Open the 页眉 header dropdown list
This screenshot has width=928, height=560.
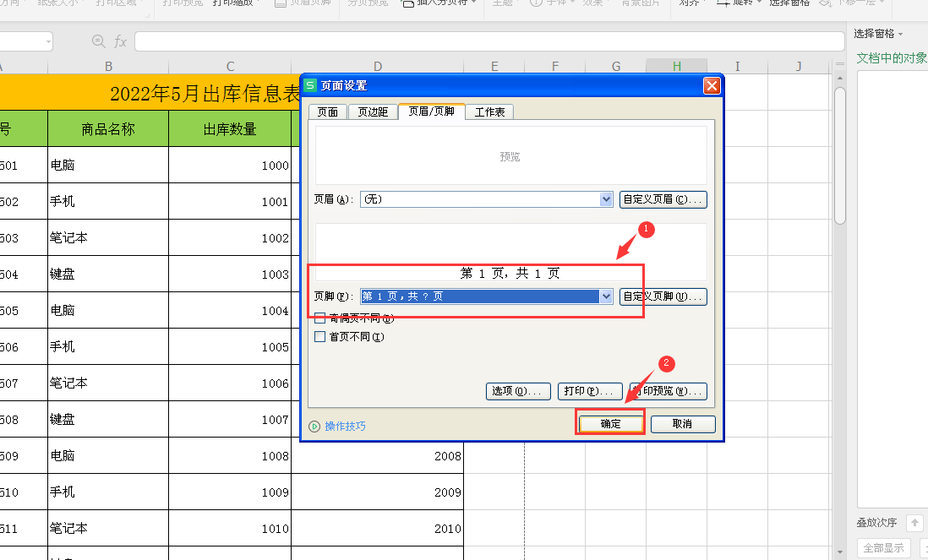pos(605,200)
